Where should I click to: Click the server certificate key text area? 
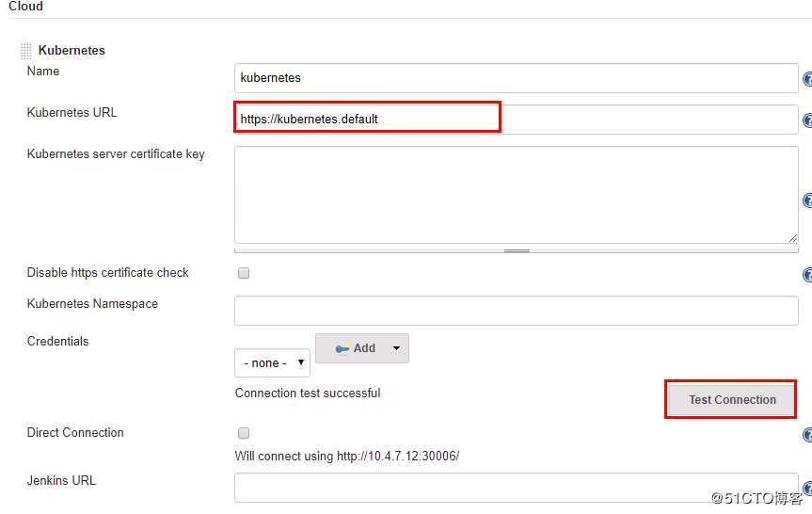[x=516, y=195]
